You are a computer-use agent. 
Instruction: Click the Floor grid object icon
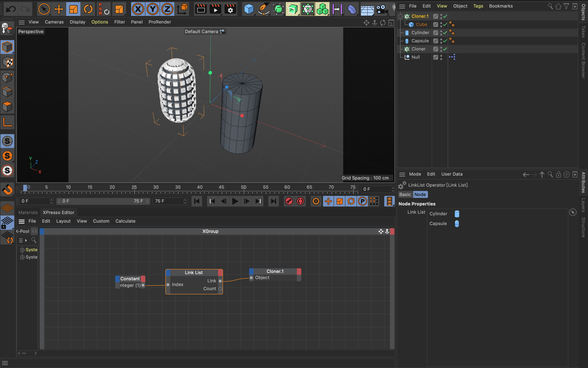tap(367, 9)
